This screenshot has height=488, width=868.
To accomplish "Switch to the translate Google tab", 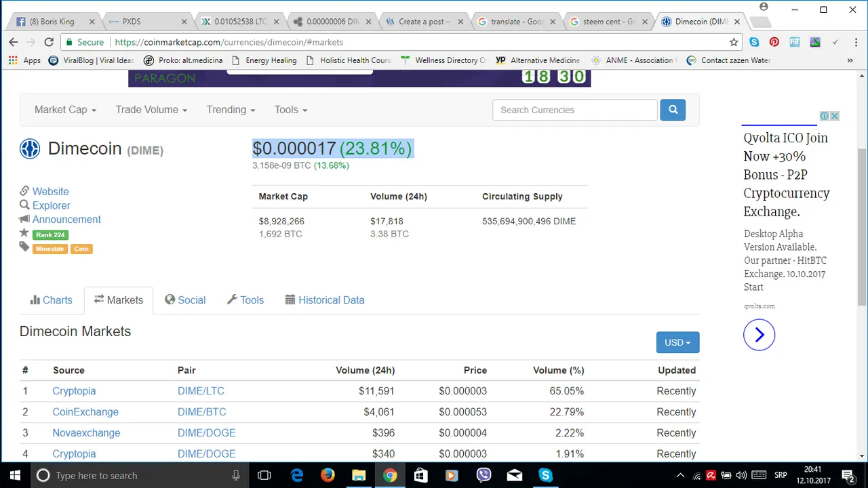I will (516, 22).
